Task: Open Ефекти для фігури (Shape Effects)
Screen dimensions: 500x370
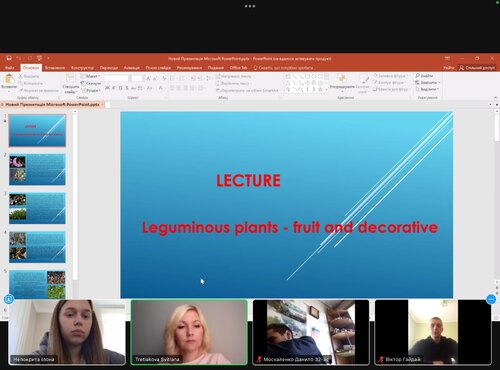Action: coord(391,89)
